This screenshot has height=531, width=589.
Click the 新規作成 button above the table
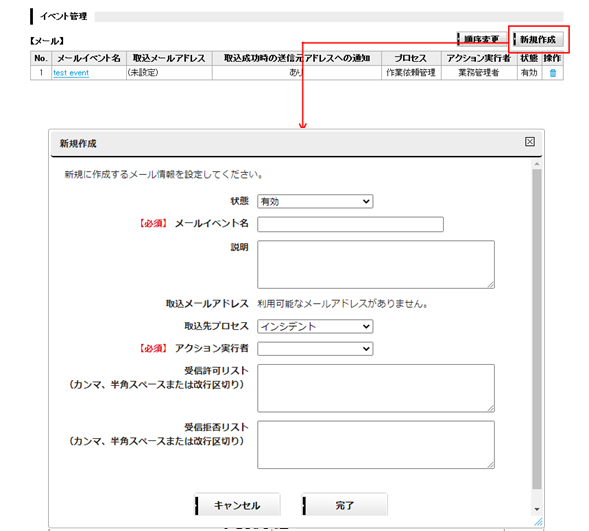pyautogui.click(x=538, y=39)
